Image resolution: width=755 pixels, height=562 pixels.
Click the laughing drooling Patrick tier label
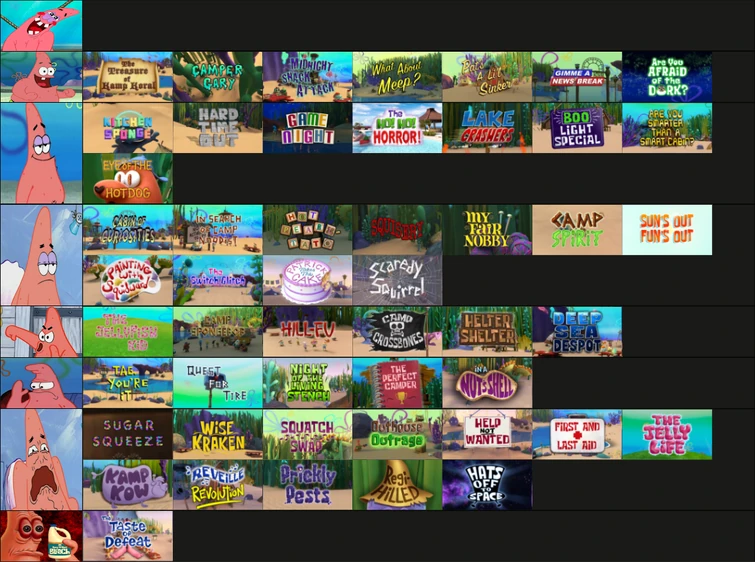[41, 26]
